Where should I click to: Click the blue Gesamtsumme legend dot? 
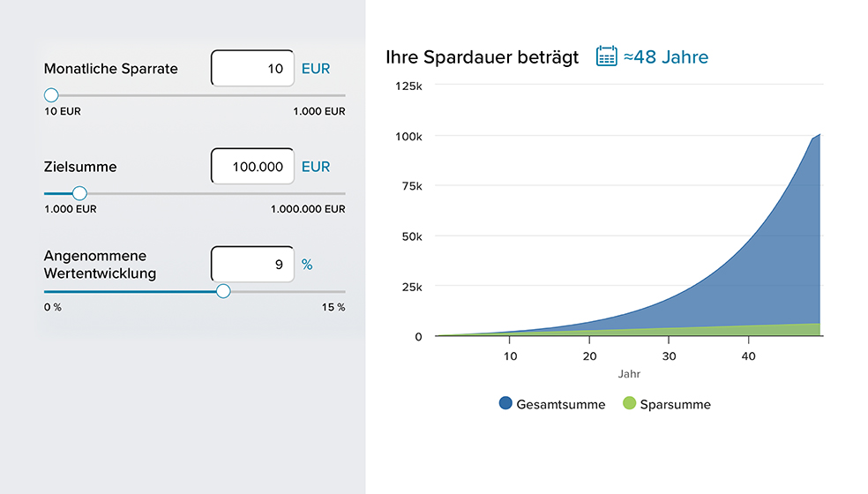(505, 403)
